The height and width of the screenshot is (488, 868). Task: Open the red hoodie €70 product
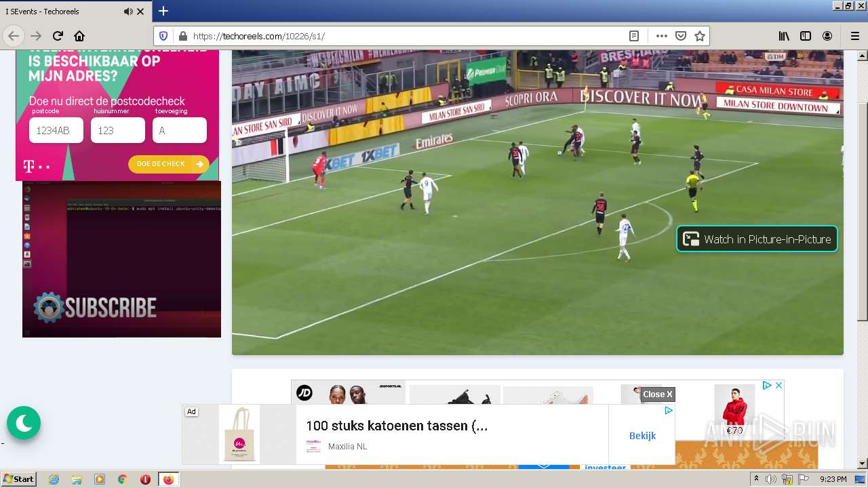point(734,411)
